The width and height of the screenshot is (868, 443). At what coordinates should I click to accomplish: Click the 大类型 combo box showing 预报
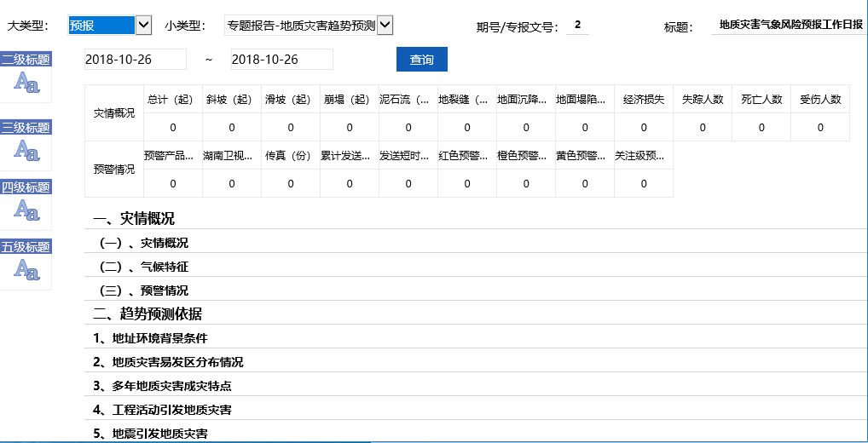101,26
